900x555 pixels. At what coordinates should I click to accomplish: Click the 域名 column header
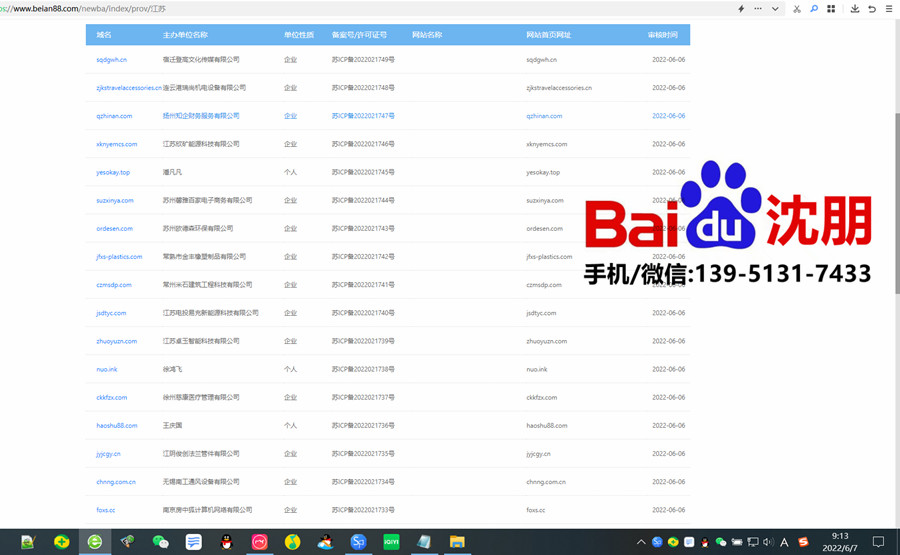(x=104, y=35)
